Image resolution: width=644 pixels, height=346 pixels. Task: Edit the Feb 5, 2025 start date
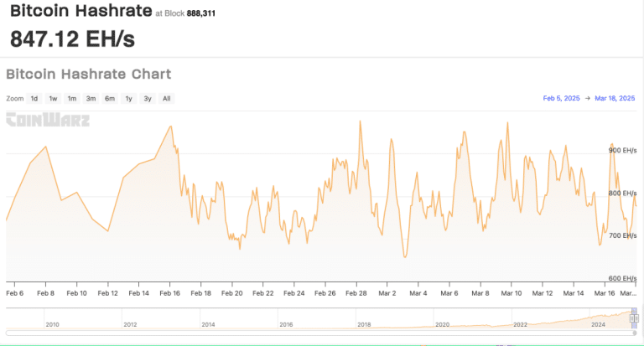(x=561, y=98)
